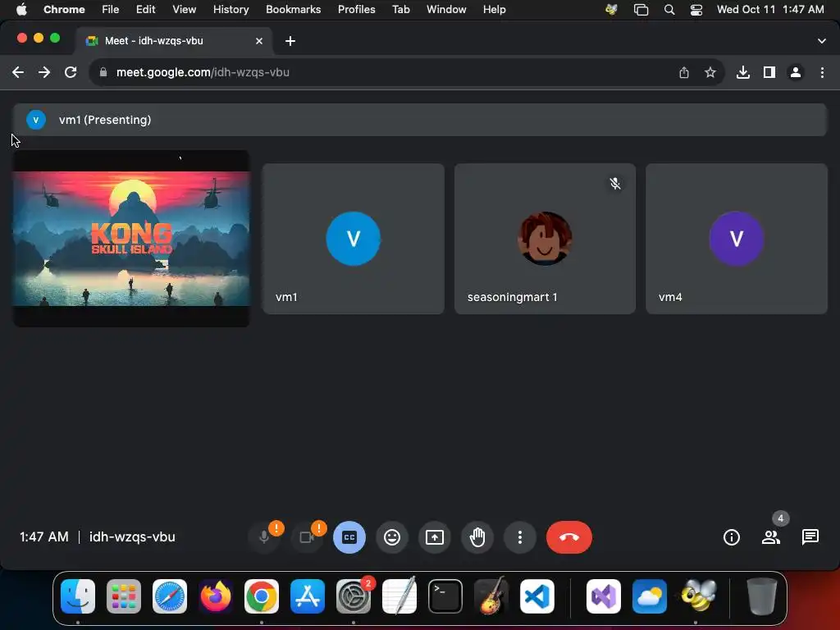
Task: Open Chrome downloads icon
Action: (743, 72)
